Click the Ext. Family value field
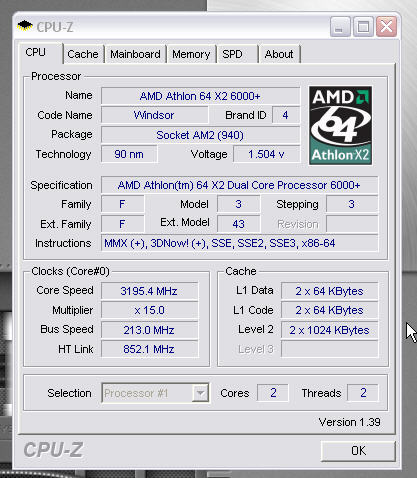The height and width of the screenshot is (478, 417). tap(122, 224)
